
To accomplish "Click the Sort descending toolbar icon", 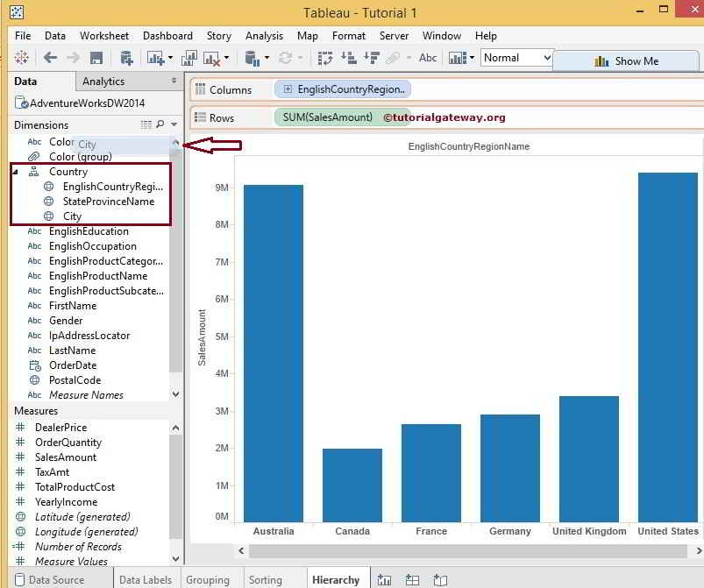I will point(371,58).
